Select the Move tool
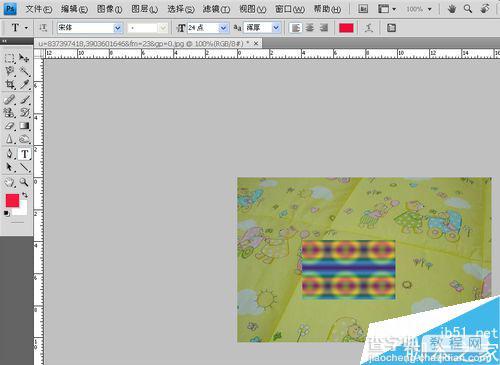 pos(24,58)
